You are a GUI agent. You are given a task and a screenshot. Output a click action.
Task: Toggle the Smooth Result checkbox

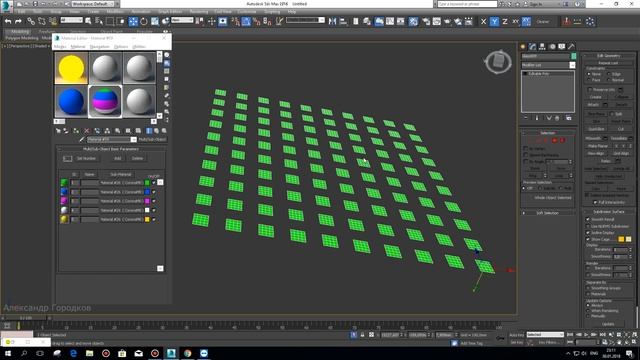[588, 219]
